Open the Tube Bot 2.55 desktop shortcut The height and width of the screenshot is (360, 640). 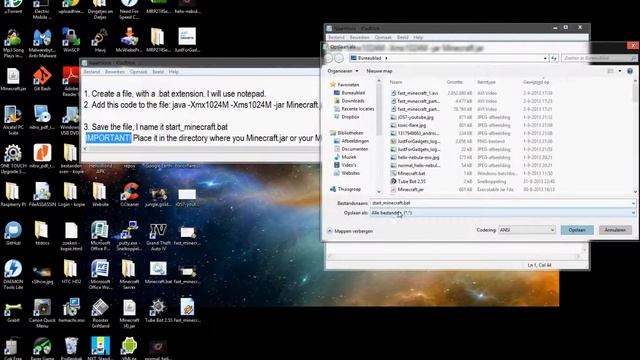[x=158, y=311]
